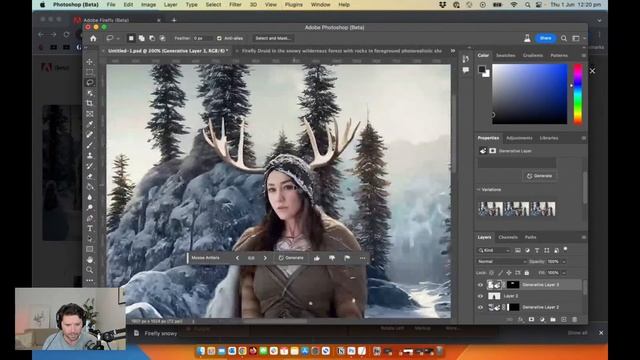Open more options in contextual task bar

point(362,258)
